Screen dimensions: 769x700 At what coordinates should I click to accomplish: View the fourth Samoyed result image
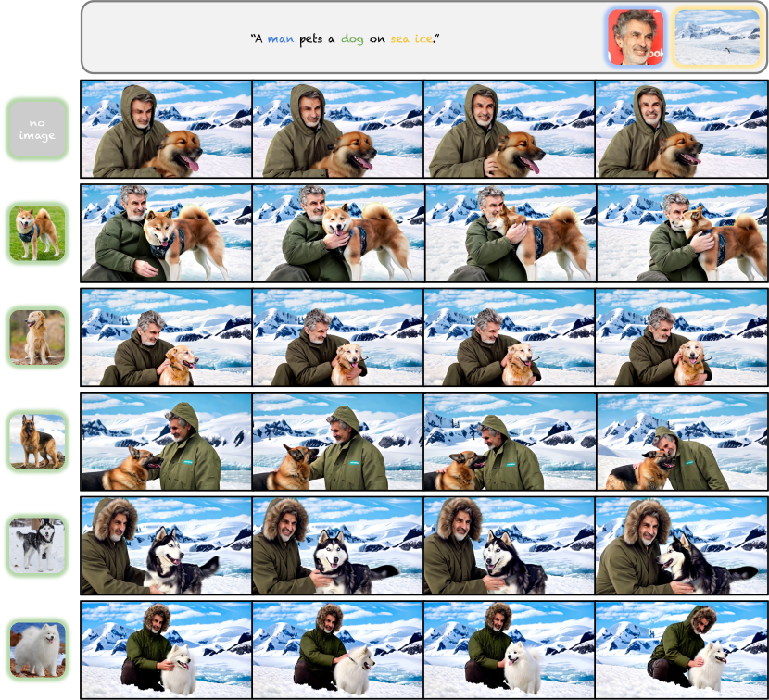(682, 649)
